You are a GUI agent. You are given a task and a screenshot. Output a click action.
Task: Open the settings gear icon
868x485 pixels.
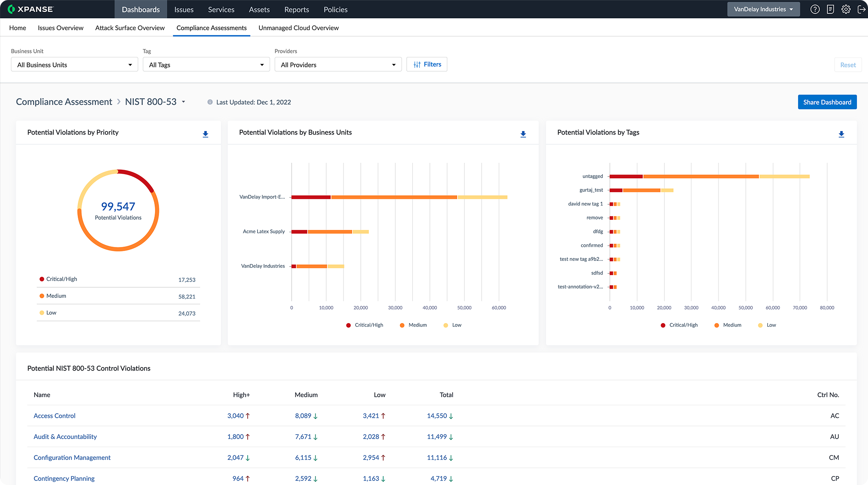tap(846, 9)
